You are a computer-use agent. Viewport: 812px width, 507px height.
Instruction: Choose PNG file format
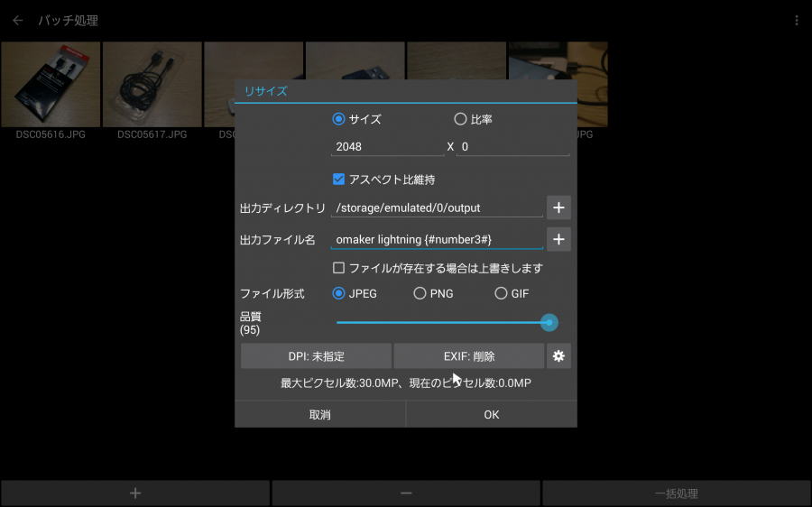point(420,293)
